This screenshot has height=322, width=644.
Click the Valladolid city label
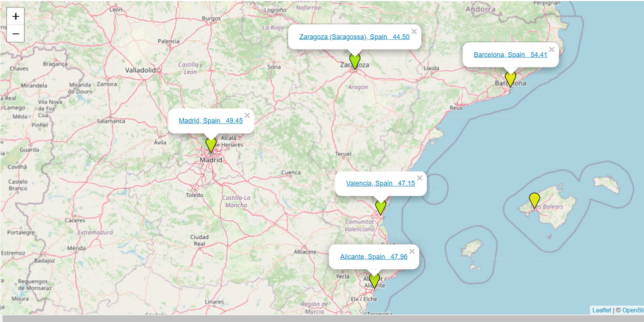tap(140, 70)
